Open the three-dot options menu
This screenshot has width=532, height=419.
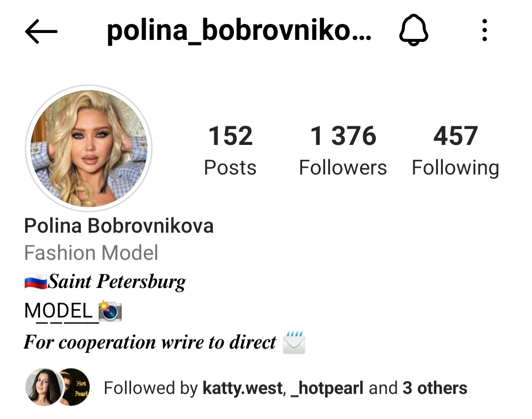pos(485,30)
